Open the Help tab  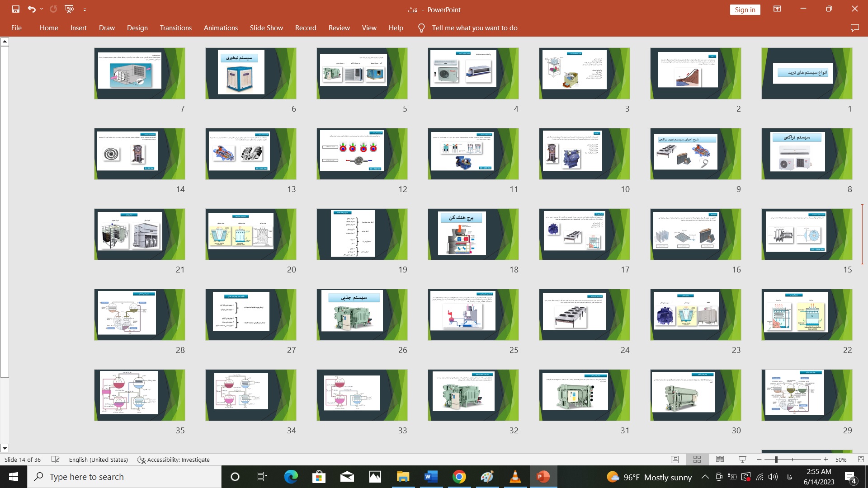click(396, 28)
